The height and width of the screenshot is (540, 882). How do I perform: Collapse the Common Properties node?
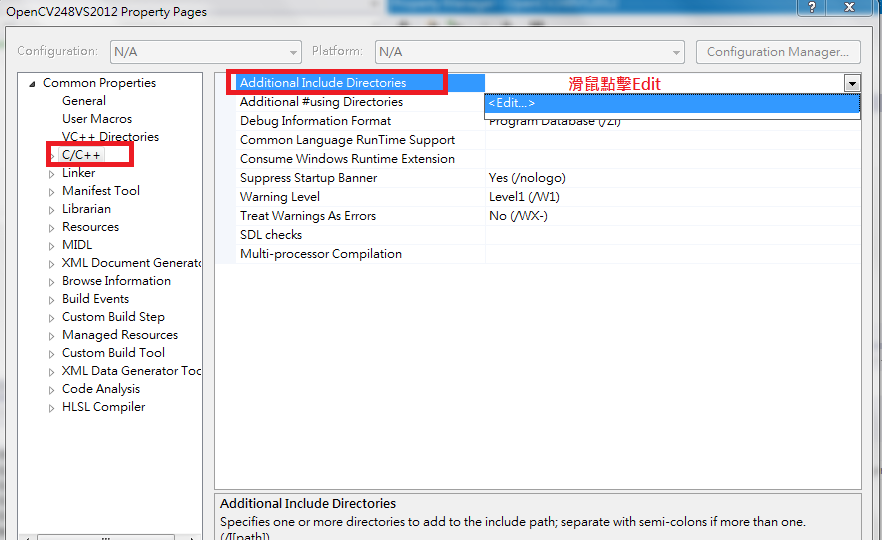pyautogui.click(x=33, y=84)
